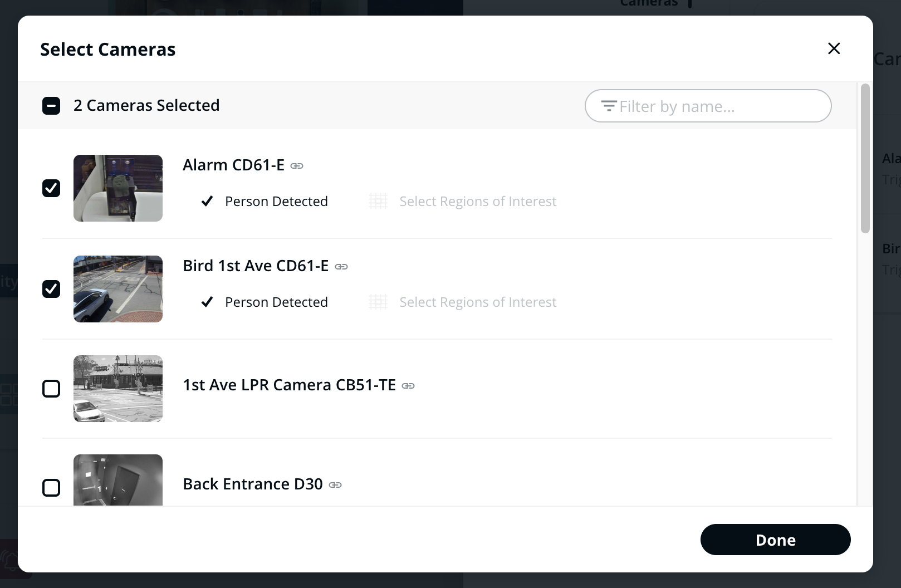Click regions grid icon for Bird 1st Ave
The width and height of the screenshot is (901, 588).
point(378,302)
